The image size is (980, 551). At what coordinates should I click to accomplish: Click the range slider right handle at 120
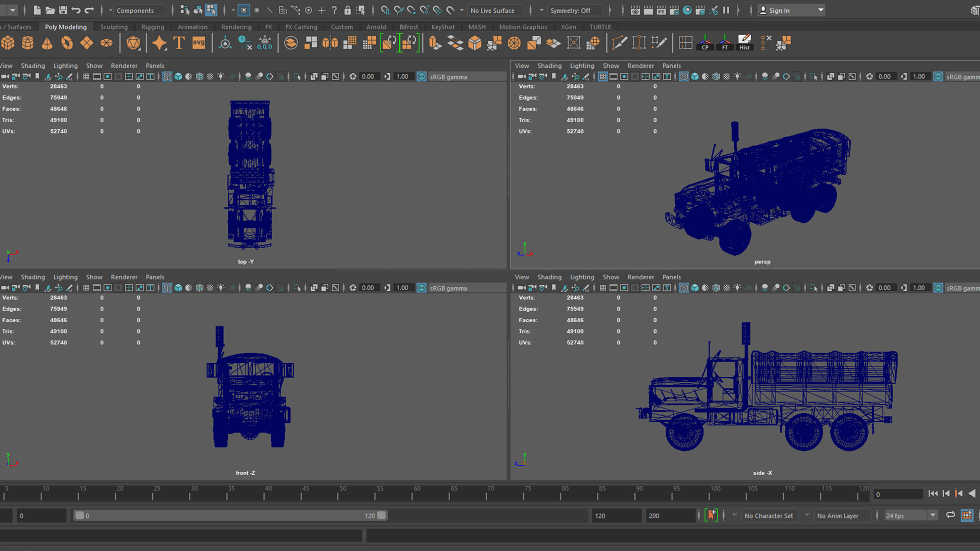(x=381, y=515)
